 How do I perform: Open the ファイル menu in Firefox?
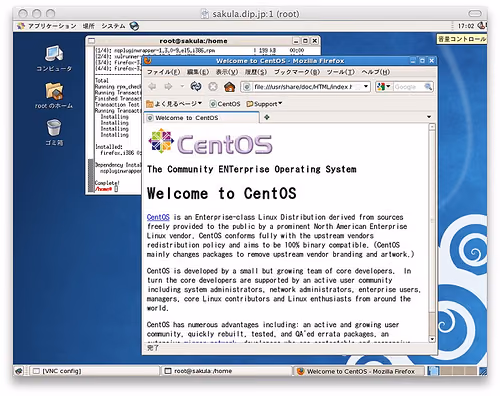click(164, 72)
